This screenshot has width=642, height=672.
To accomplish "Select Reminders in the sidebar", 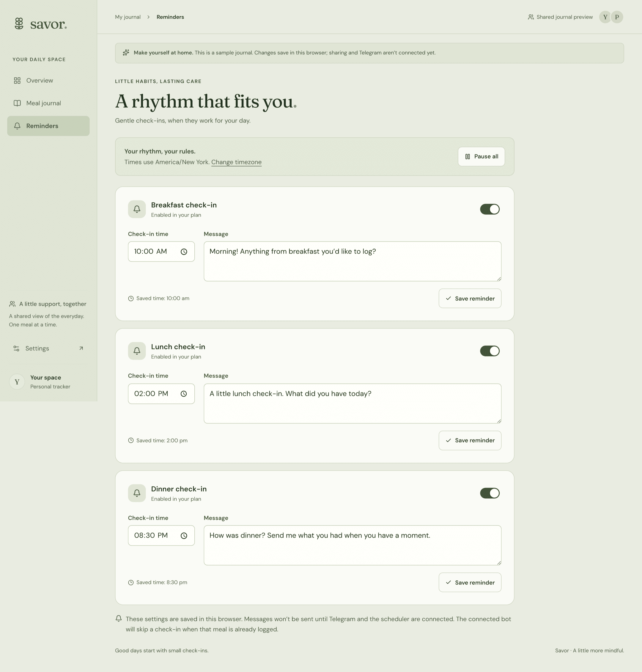I will 48,126.
